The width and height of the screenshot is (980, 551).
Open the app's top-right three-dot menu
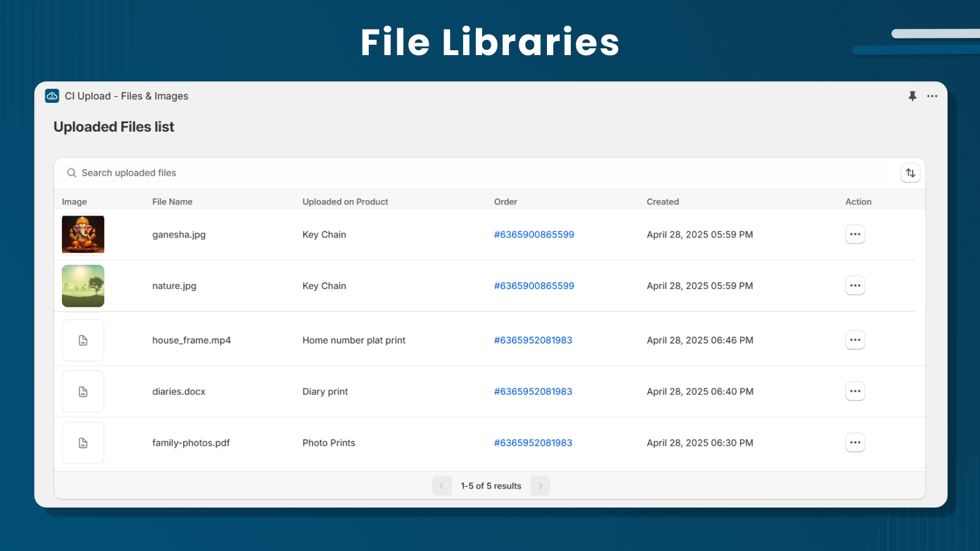click(x=932, y=96)
